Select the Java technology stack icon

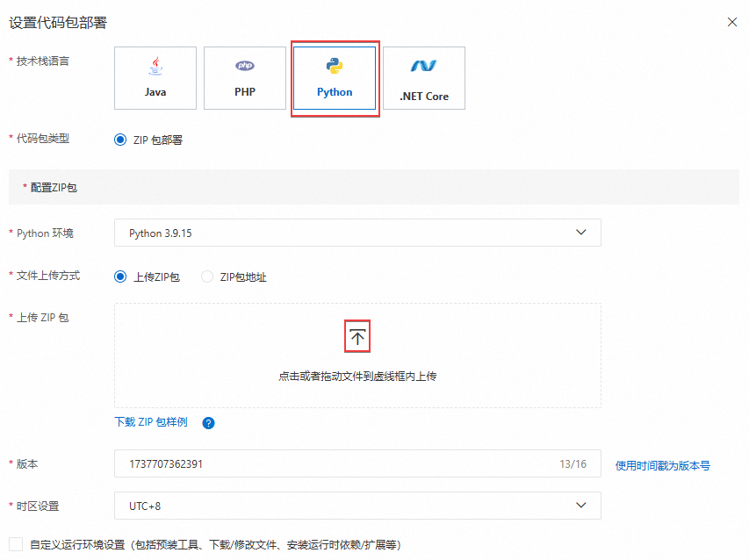(155, 78)
